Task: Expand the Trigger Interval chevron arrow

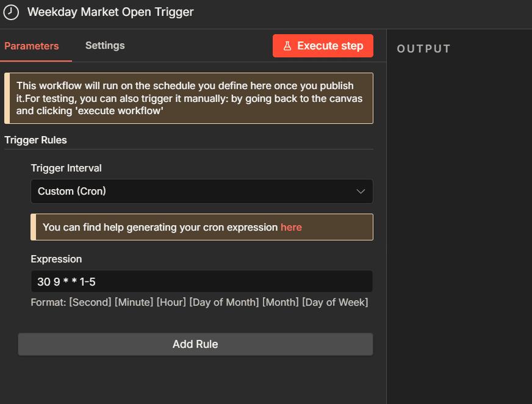Action: coord(361,192)
